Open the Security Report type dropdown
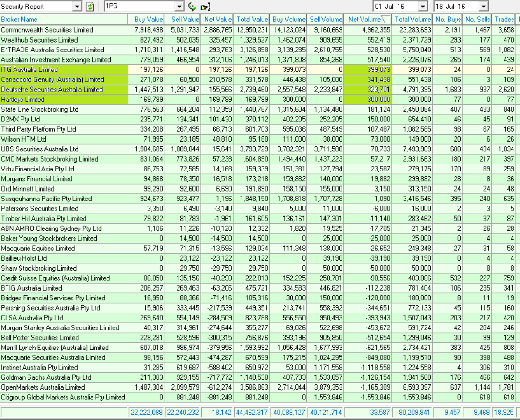This screenshot has width=520, height=420. coord(77,6)
